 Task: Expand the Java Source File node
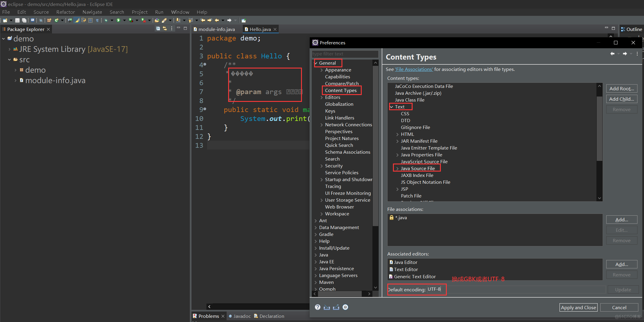[397, 169]
